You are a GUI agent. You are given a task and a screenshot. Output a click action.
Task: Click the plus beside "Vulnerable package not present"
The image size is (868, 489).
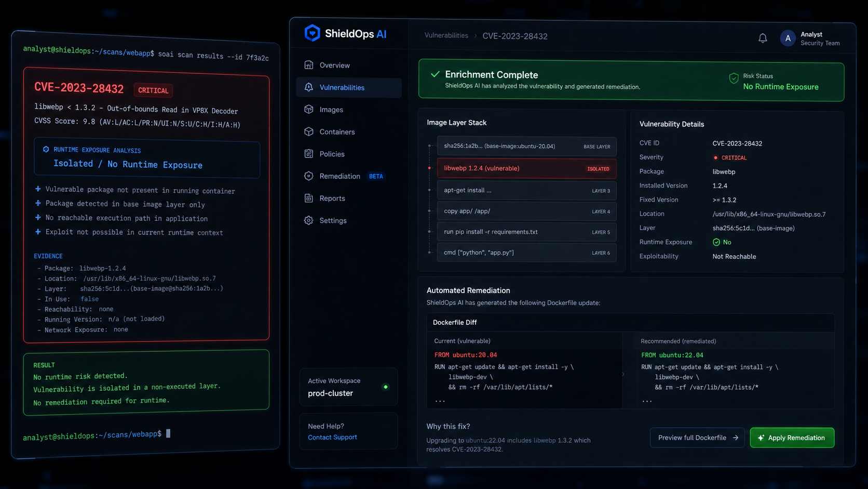pyautogui.click(x=38, y=189)
